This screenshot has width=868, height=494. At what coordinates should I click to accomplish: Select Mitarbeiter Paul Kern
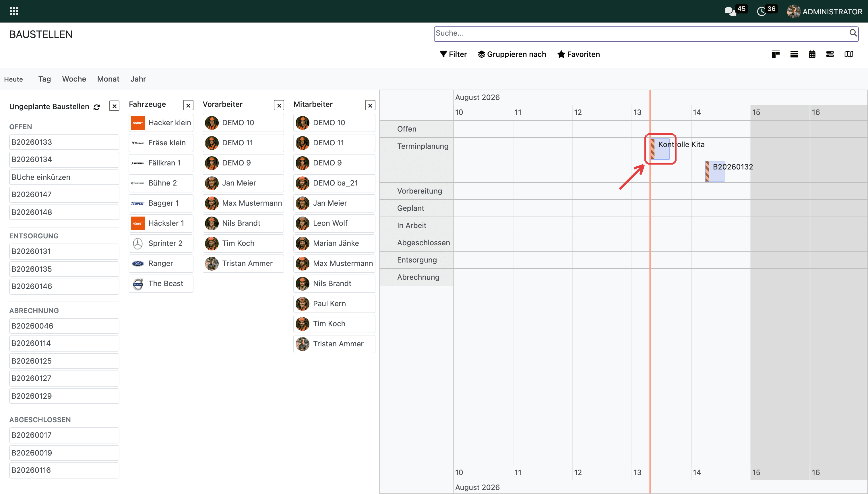coord(334,304)
